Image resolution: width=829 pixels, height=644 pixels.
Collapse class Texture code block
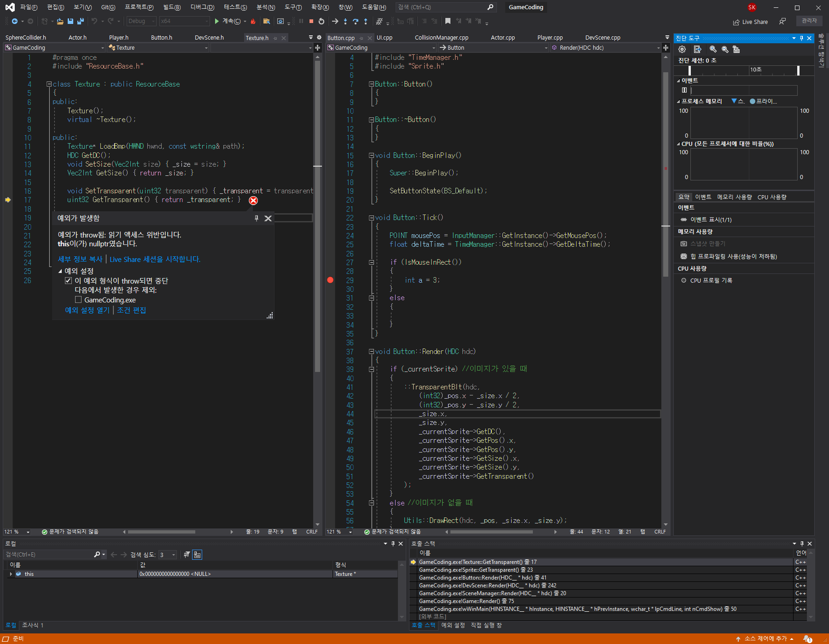[x=49, y=84]
